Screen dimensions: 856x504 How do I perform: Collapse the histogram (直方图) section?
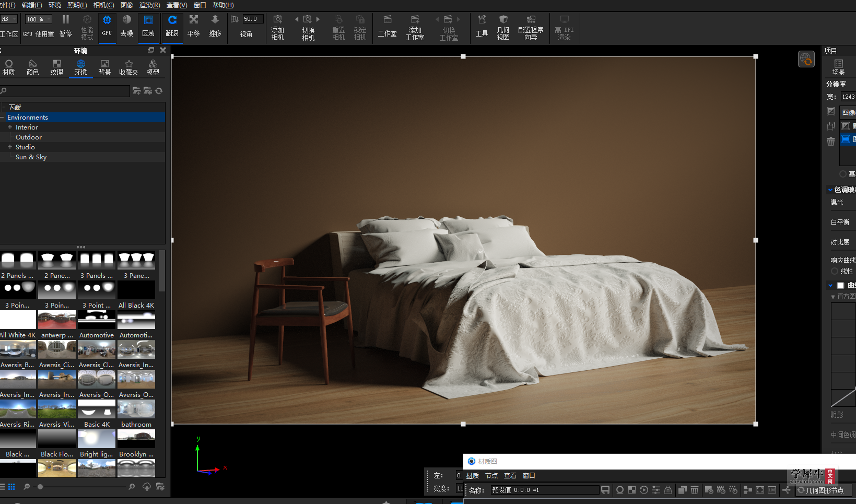[833, 296]
